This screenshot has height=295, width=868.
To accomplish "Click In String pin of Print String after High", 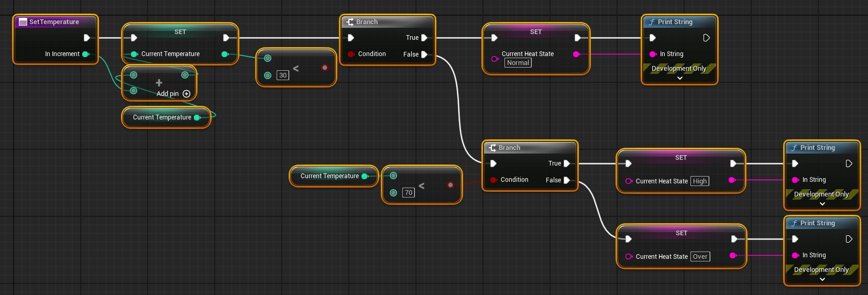I will click(795, 180).
